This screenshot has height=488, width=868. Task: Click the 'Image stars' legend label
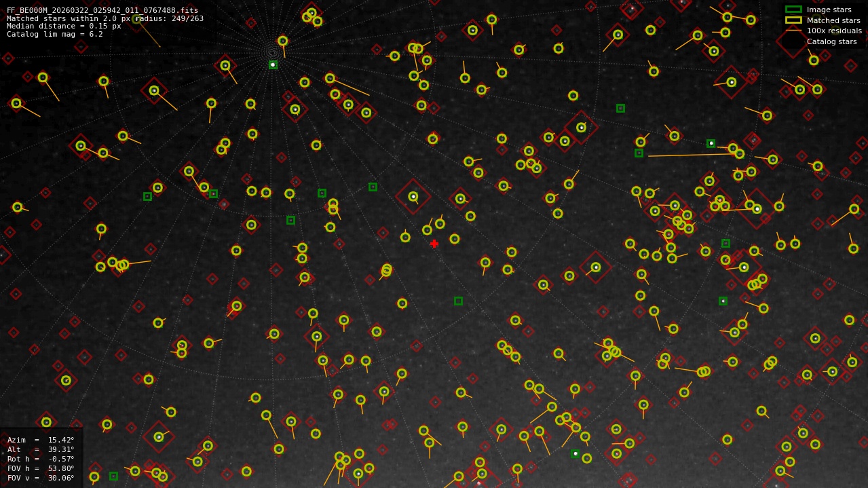pos(829,10)
